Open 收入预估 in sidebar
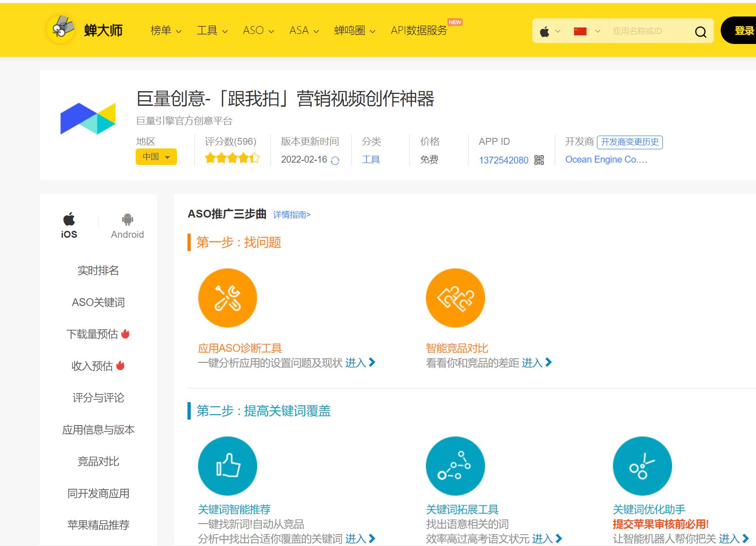 (92, 366)
